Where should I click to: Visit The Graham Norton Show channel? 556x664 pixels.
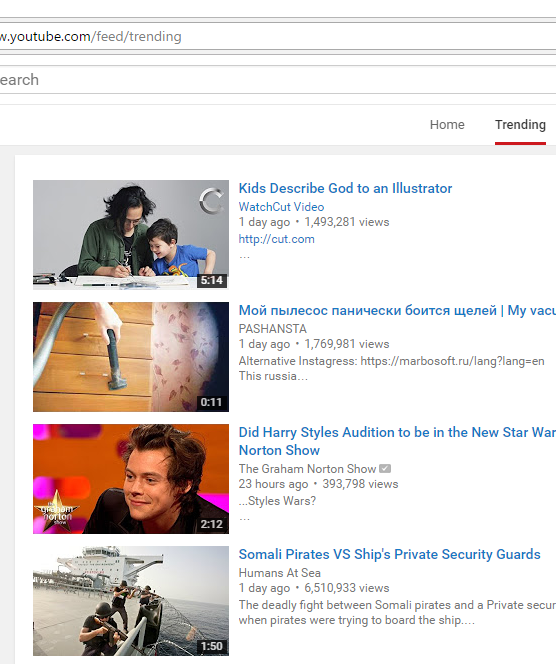pyautogui.click(x=307, y=469)
